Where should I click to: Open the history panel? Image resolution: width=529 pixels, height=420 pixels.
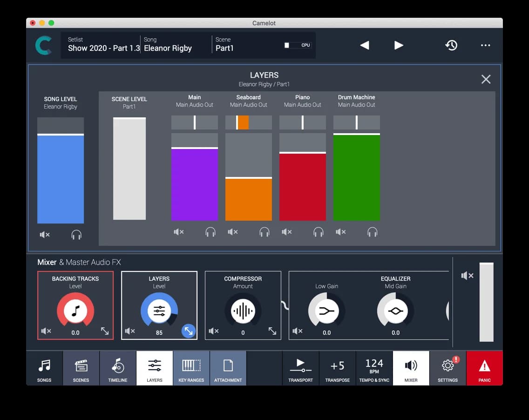click(x=451, y=45)
